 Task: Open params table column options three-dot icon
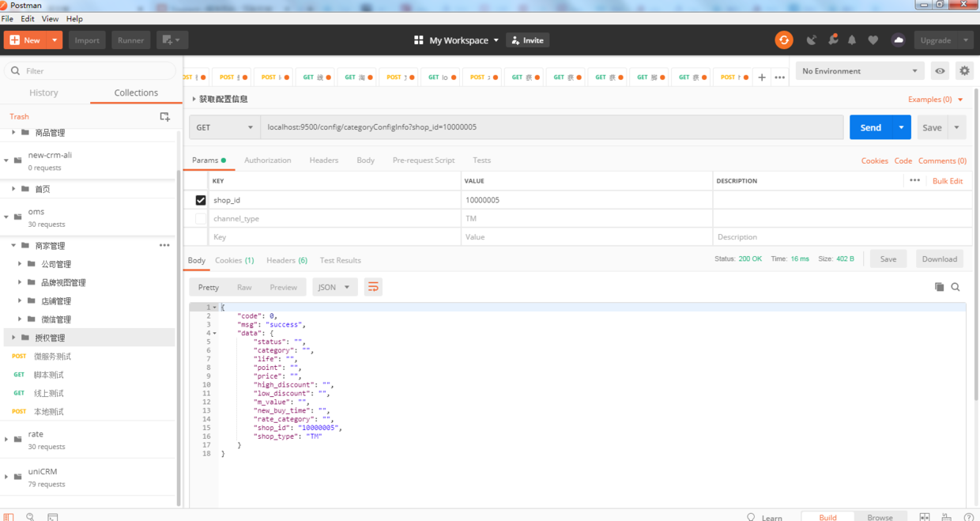click(x=914, y=180)
